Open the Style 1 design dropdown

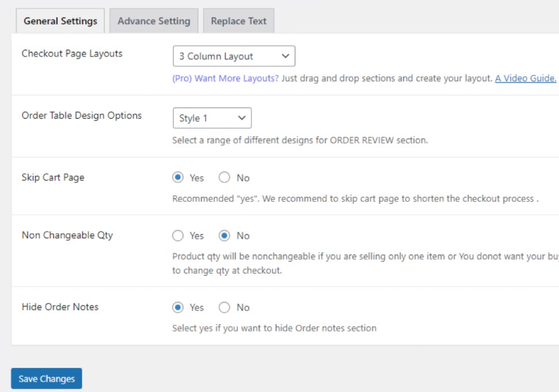(212, 118)
